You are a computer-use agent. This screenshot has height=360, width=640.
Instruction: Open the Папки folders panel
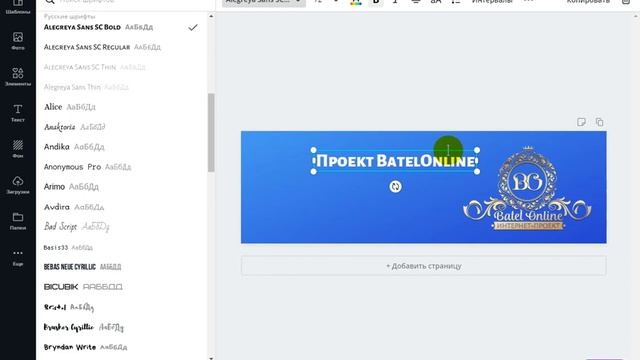coord(18,221)
